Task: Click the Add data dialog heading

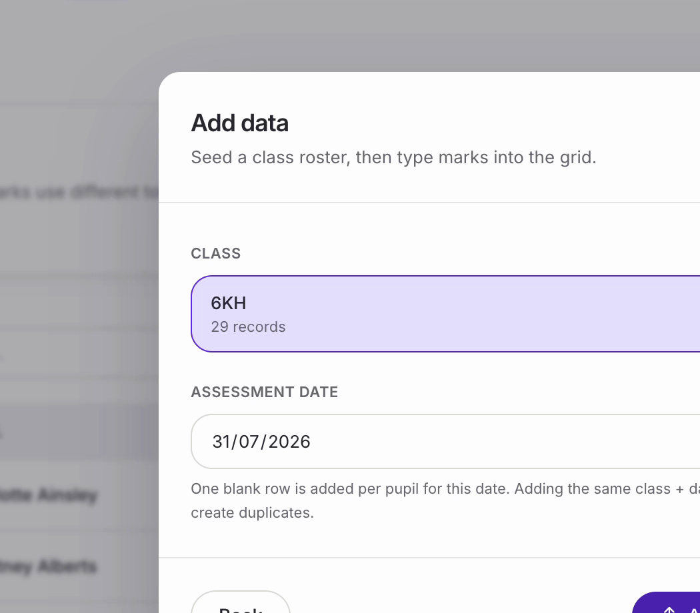Action: (x=240, y=123)
